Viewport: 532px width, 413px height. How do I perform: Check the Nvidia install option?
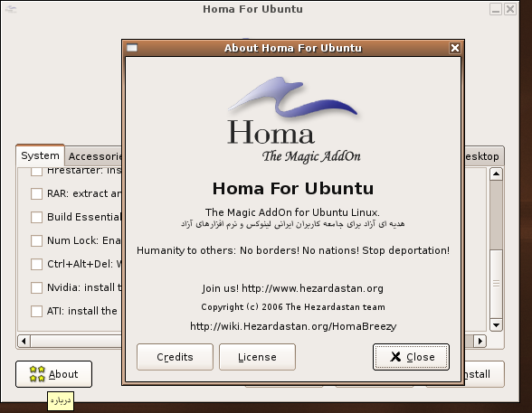(36, 287)
